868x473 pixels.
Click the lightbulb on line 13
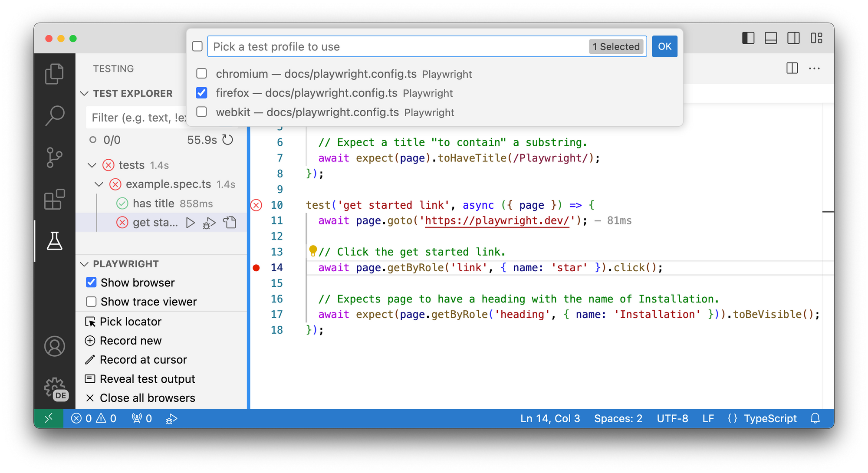(312, 251)
